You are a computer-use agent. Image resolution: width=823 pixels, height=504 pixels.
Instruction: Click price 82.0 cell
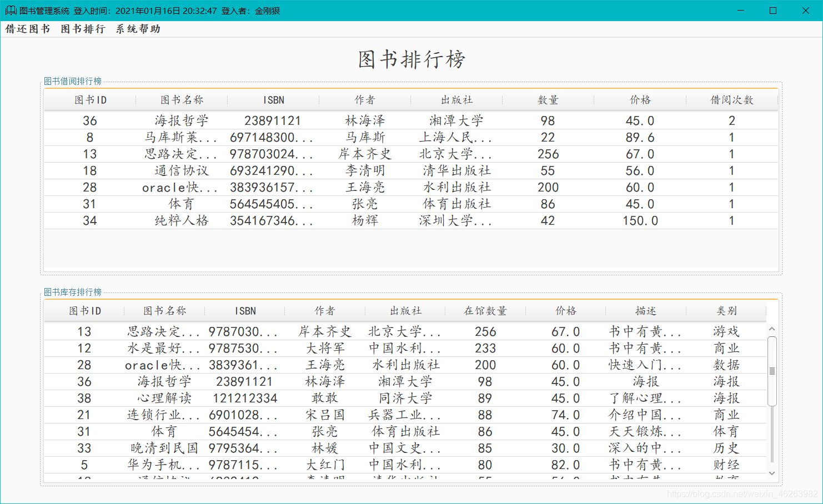tap(565, 465)
